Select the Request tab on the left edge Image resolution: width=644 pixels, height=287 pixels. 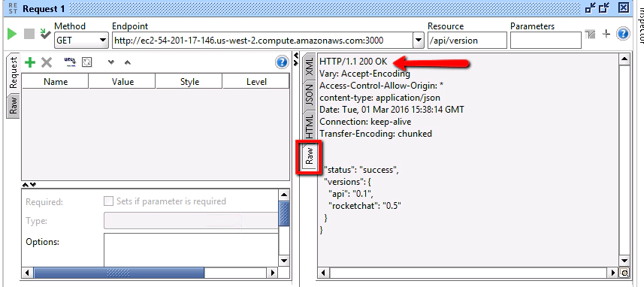13,74
